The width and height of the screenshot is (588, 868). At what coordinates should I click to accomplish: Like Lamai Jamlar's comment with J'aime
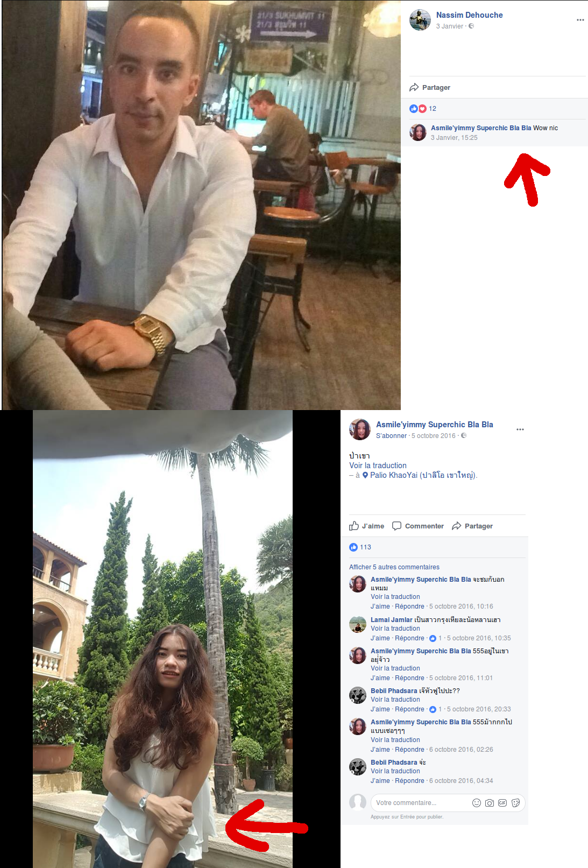(380, 638)
